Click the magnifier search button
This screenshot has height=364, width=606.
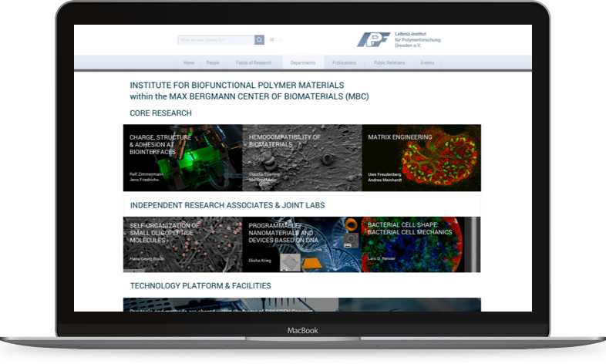coord(260,40)
